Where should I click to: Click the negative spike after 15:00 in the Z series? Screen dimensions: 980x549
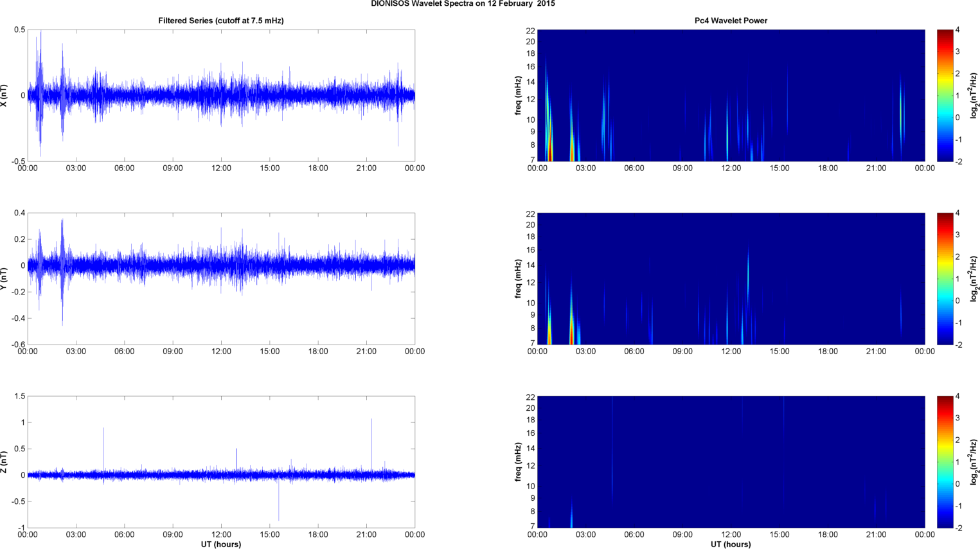pyautogui.click(x=279, y=499)
